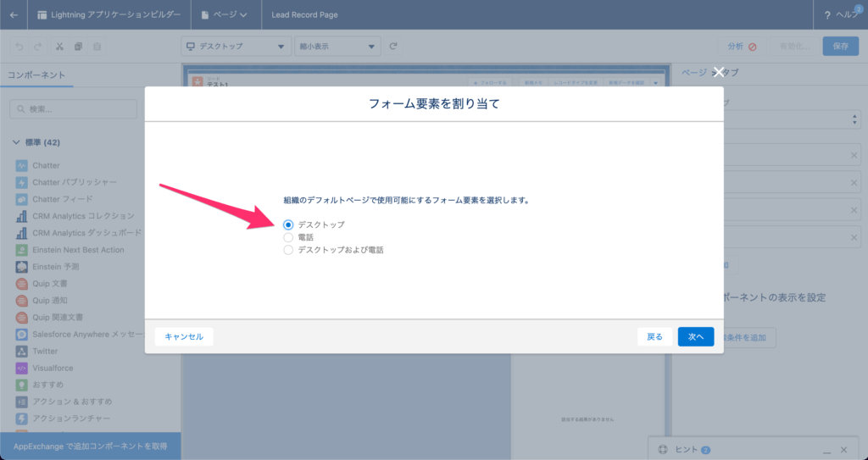Go back with the 戻る button

pyautogui.click(x=654, y=336)
